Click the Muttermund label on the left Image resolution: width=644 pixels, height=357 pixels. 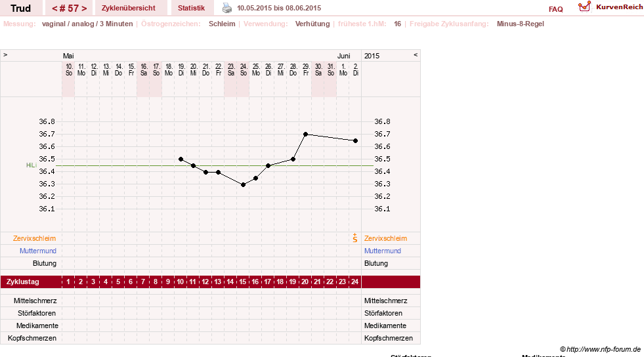coord(38,251)
